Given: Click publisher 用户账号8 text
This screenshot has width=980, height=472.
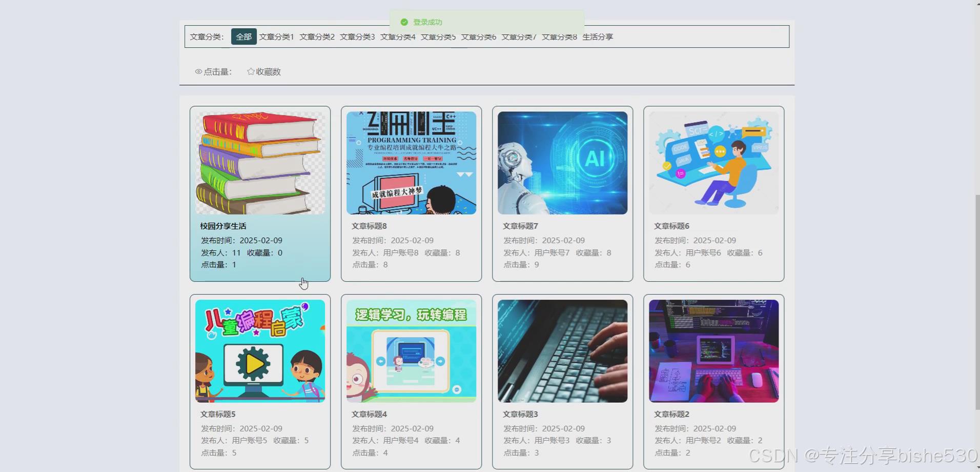Looking at the screenshot, I should pyautogui.click(x=401, y=252).
